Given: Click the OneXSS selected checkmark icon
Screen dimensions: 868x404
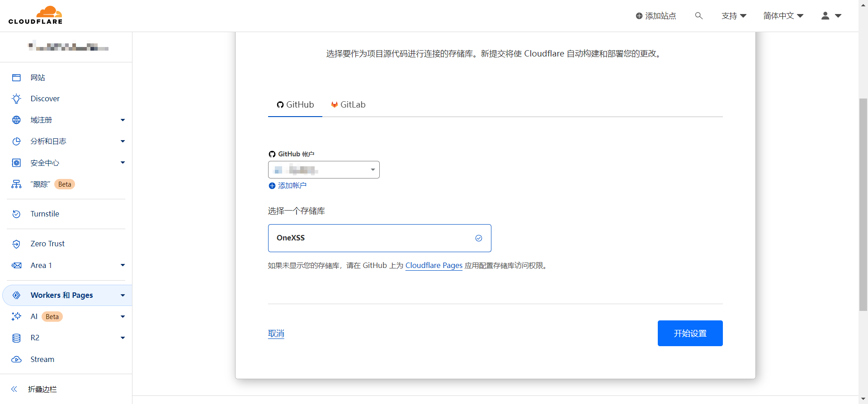Looking at the screenshot, I should click(x=479, y=238).
